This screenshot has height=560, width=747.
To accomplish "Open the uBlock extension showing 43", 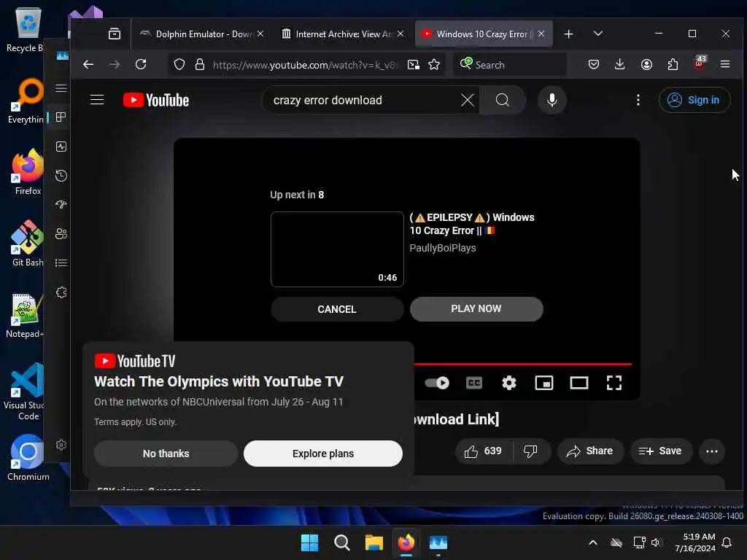I will pyautogui.click(x=699, y=63).
